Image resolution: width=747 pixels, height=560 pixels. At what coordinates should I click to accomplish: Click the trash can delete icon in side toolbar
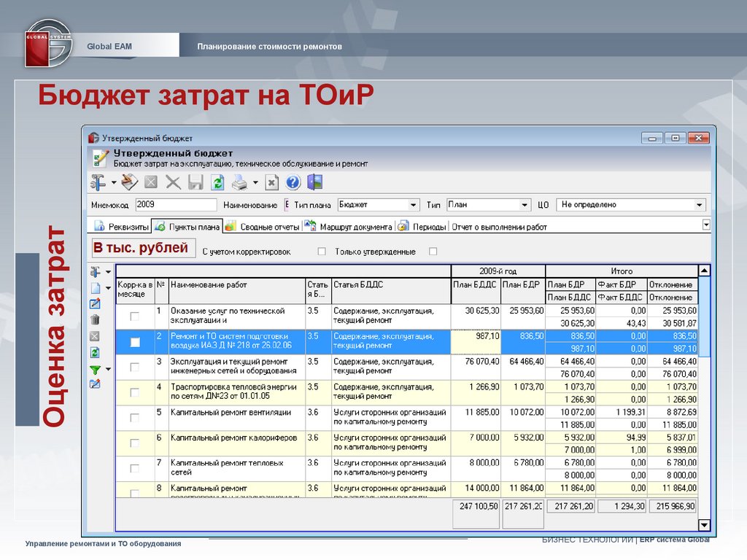[x=95, y=319]
